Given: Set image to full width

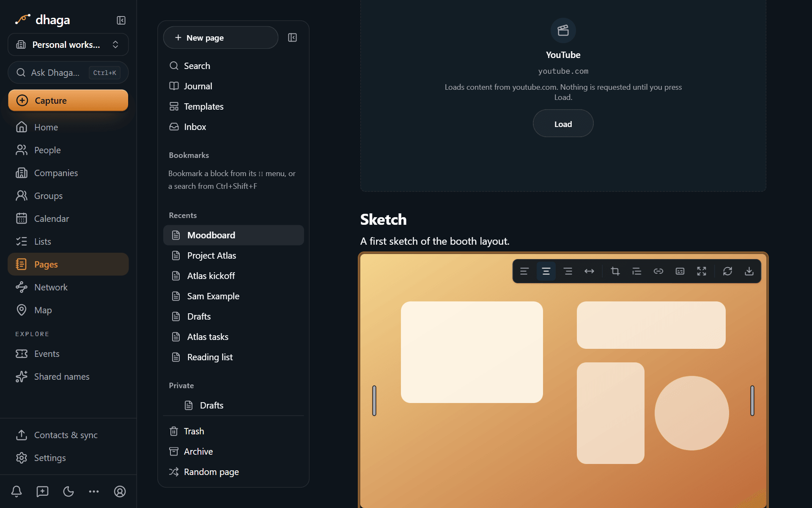Looking at the screenshot, I should (590, 271).
